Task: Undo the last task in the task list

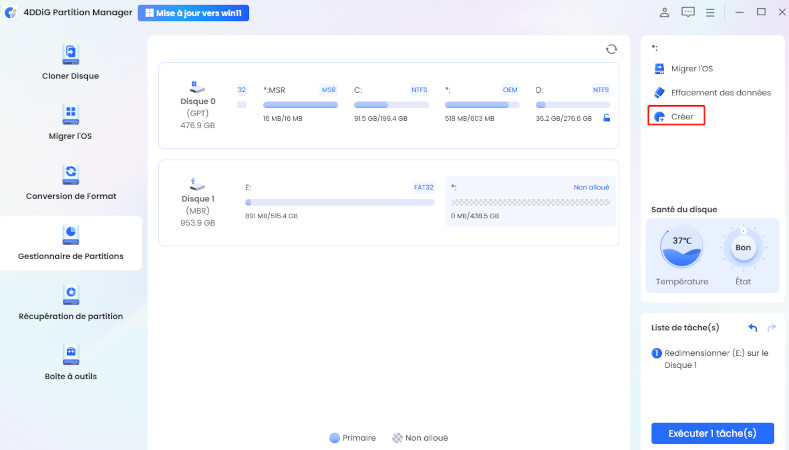Action: (x=753, y=328)
